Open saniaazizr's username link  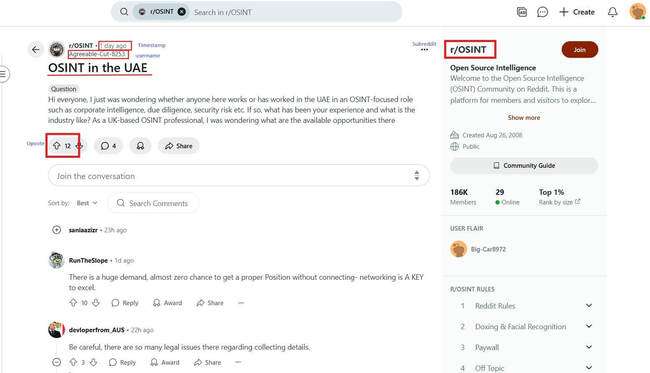click(x=83, y=230)
